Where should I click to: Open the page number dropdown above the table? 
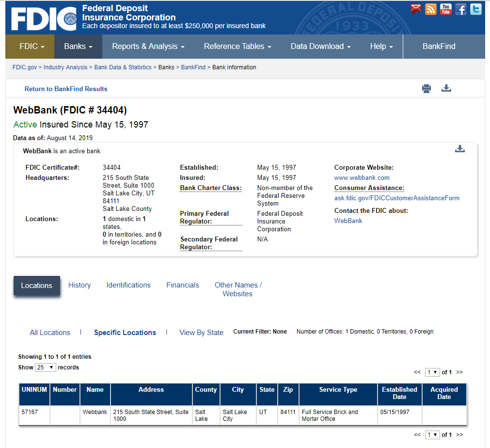[432, 372]
